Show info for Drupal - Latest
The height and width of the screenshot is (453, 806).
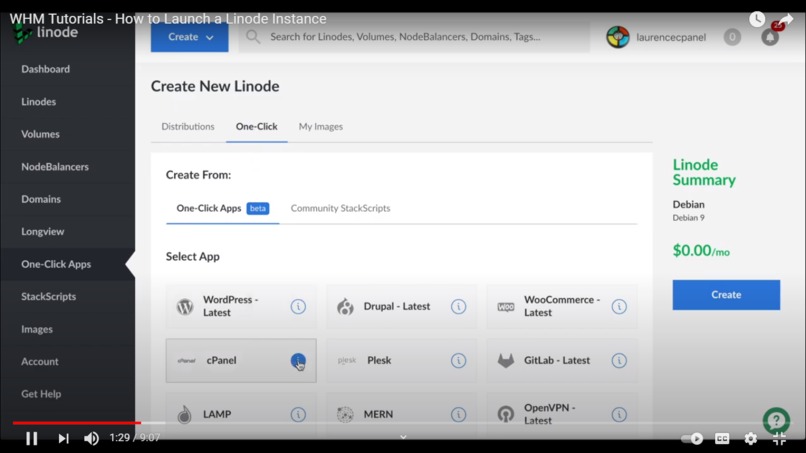[x=459, y=306]
